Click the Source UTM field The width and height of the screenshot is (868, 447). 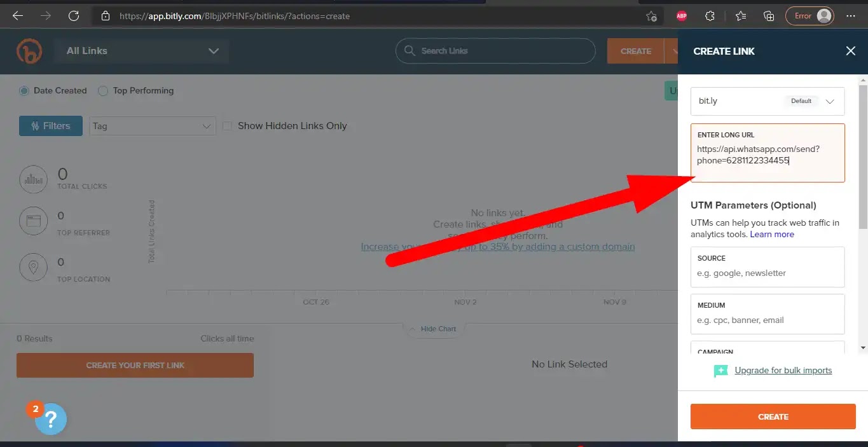tap(768, 267)
